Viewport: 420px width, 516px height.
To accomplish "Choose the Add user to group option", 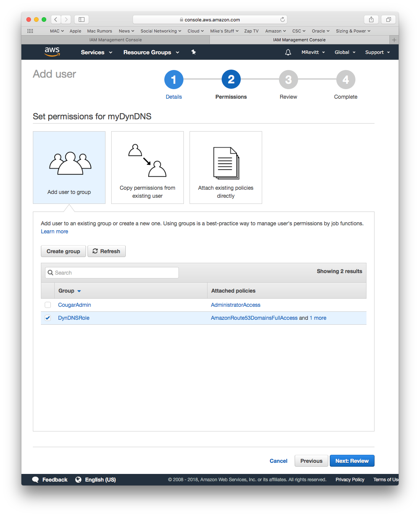I will [x=69, y=168].
